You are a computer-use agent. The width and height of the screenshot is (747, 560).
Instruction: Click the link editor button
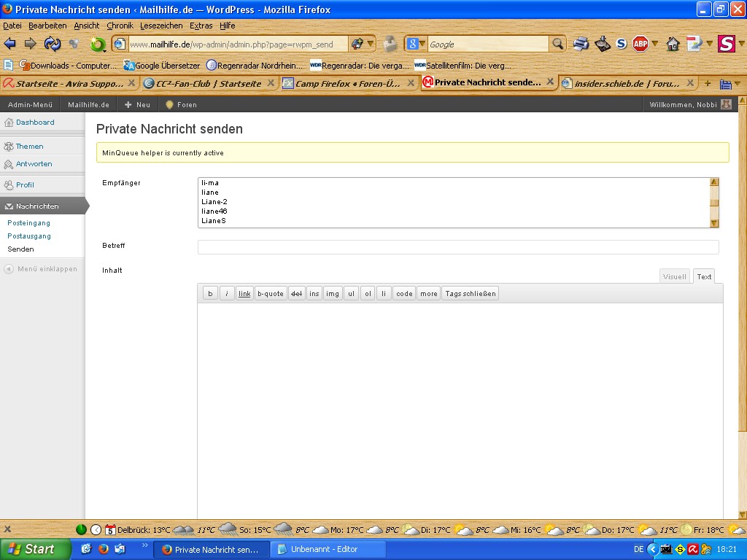244,294
